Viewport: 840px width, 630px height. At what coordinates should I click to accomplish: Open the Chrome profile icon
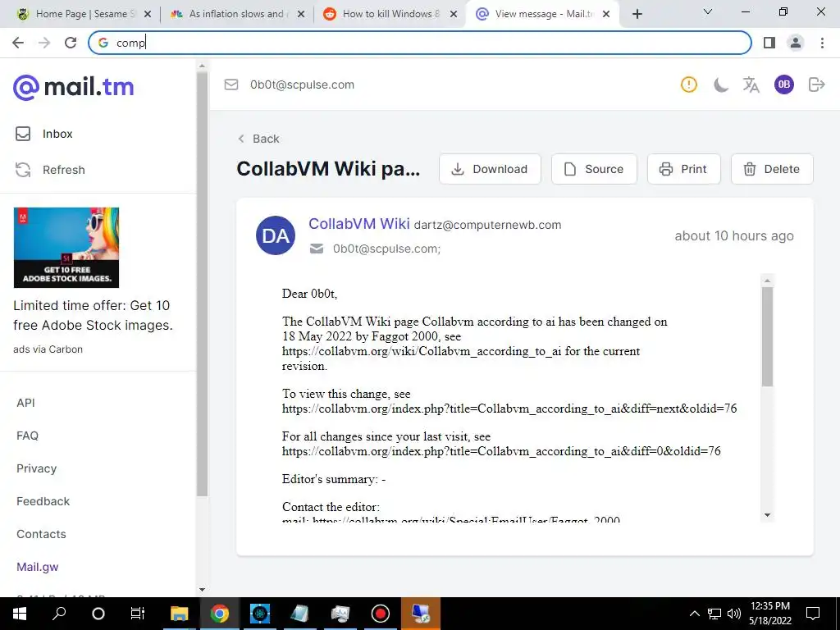[x=796, y=43]
